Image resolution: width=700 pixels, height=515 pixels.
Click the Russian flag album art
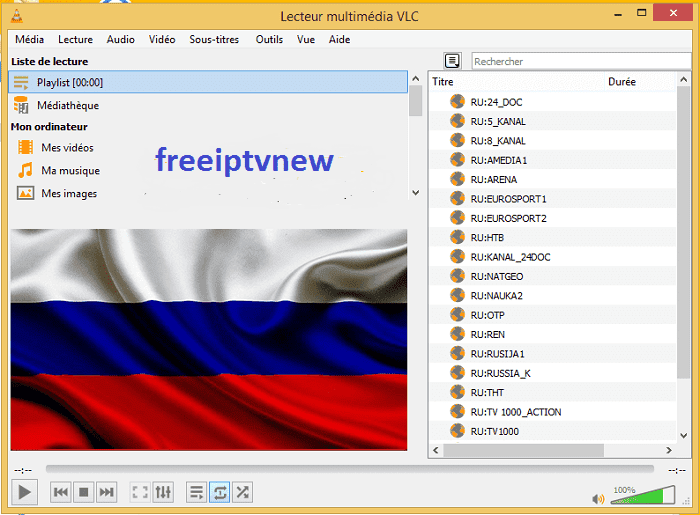point(209,340)
